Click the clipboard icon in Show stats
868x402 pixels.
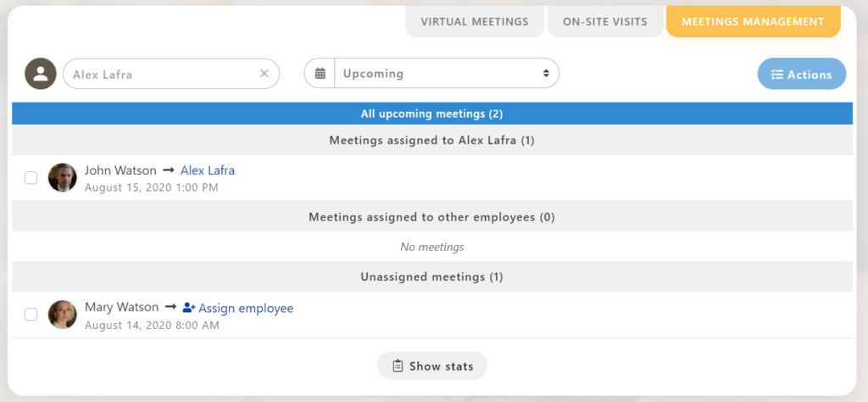(x=398, y=366)
